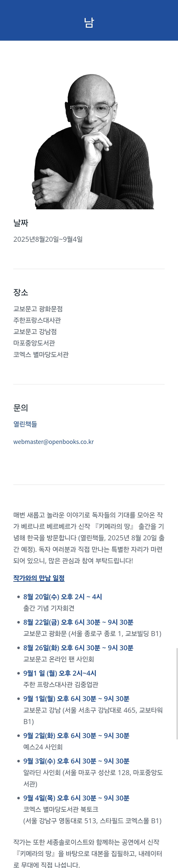Screen dimensions: 178x868
Task: Click the 9월 2일(화) 예스24 schedule heading
Action: click(76, 735)
